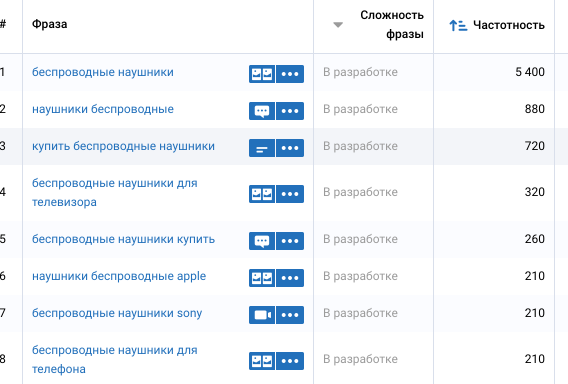
Task: Sort by Частотность column header
Action: click(x=509, y=25)
